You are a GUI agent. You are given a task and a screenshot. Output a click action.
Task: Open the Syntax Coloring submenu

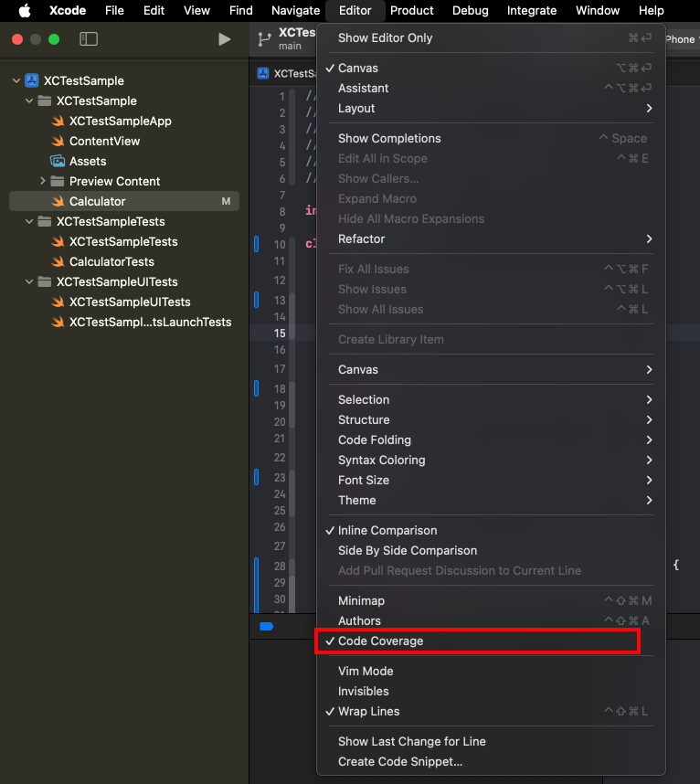pyautogui.click(x=491, y=460)
